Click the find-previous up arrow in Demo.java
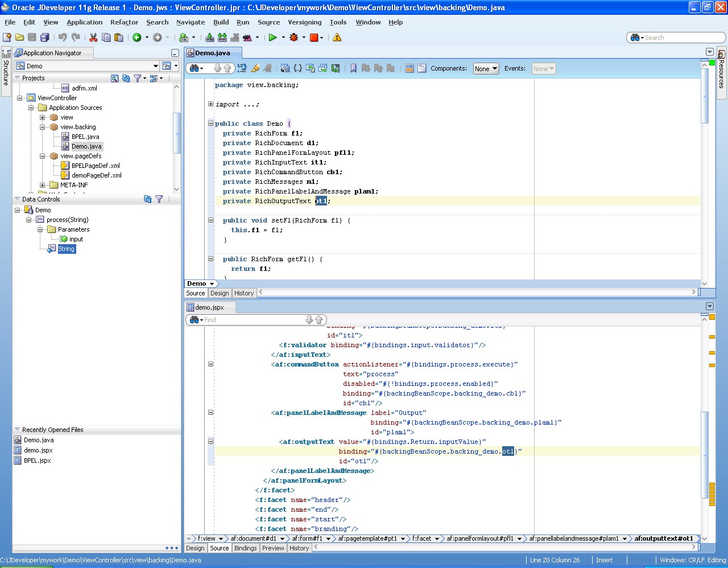728x568 pixels. pyautogui.click(x=227, y=68)
